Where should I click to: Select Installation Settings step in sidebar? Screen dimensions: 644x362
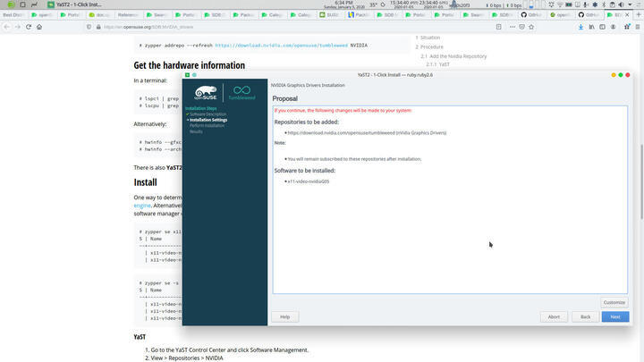coord(208,120)
